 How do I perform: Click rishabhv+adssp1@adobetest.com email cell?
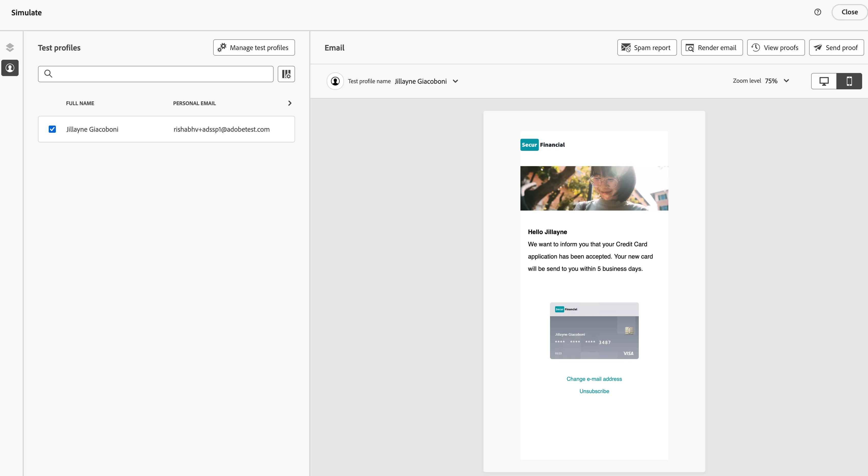tap(221, 129)
